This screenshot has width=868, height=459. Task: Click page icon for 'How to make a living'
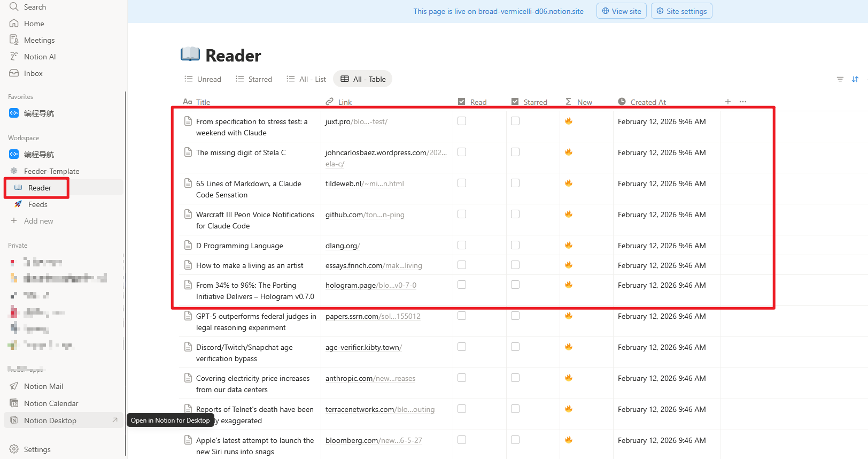coord(188,265)
